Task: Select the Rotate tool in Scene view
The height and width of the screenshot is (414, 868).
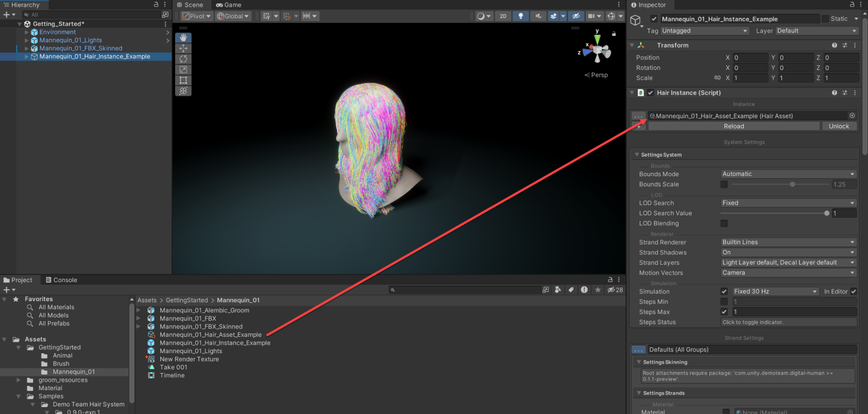Action: [183, 59]
